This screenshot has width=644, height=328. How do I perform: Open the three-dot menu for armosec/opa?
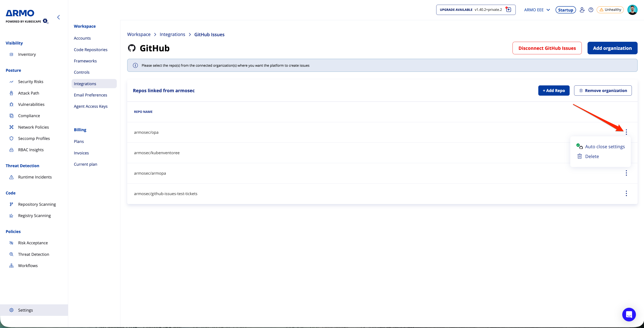click(626, 132)
